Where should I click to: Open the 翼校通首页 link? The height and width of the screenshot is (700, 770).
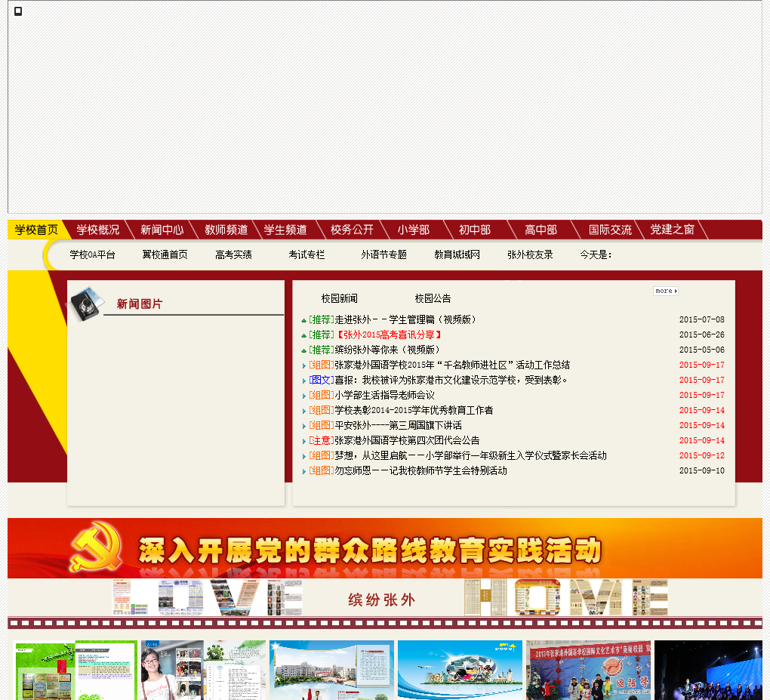pos(165,254)
